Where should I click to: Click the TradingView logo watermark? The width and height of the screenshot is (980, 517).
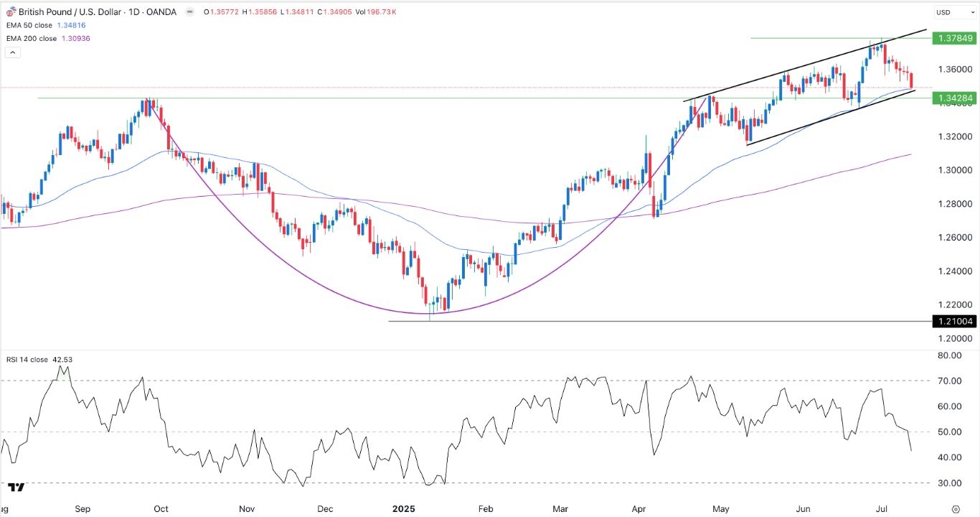click(x=17, y=487)
